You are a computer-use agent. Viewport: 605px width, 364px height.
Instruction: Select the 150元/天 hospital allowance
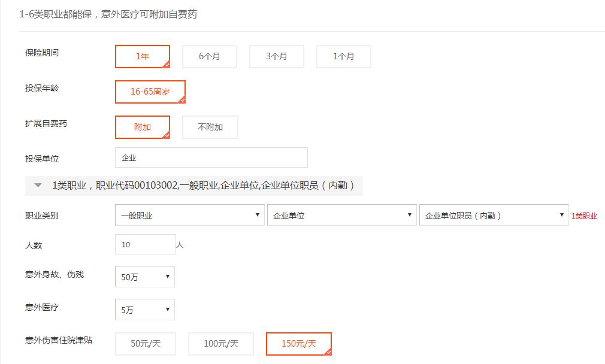(298, 343)
